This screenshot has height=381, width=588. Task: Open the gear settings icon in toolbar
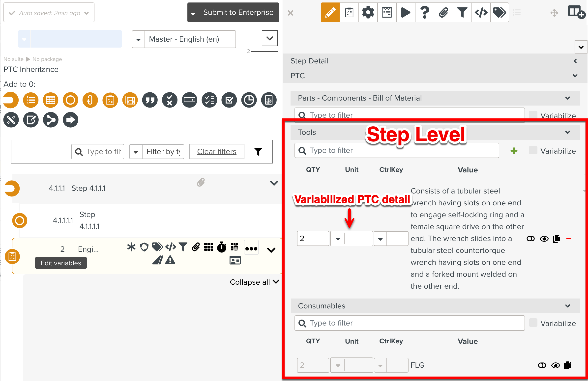[x=368, y=12]
